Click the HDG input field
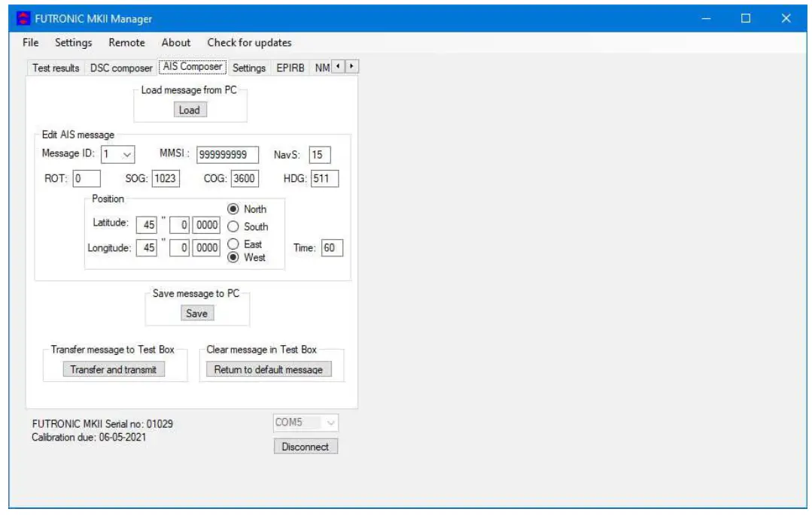812x515 pixels. click(324, 179)
